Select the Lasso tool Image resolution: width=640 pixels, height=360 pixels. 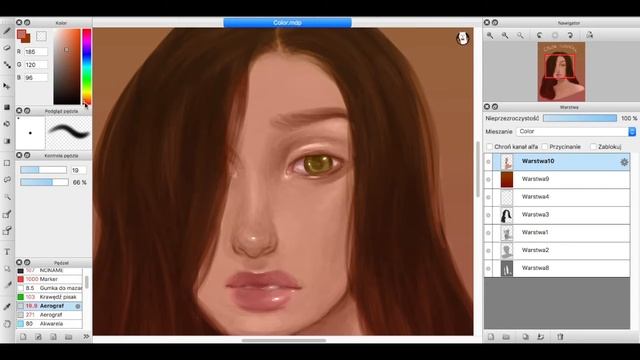click(x=7, y=180)
